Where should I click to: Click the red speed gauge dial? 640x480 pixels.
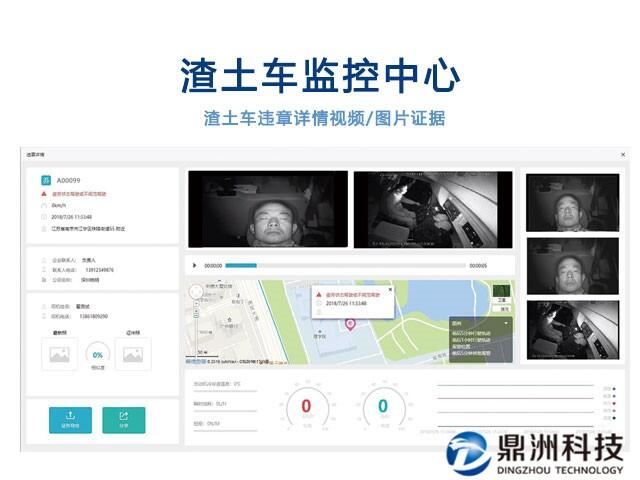tap(306, 406)
